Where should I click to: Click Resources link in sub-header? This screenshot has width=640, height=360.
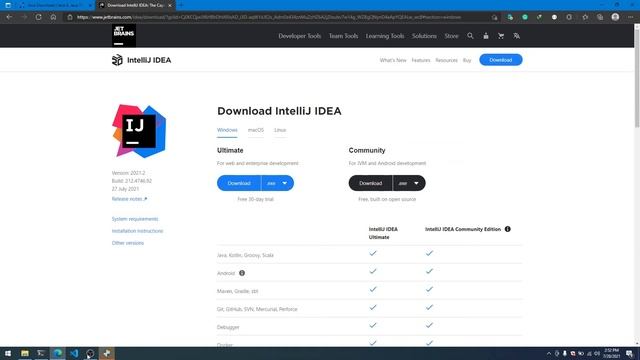(x=446, y=60)
